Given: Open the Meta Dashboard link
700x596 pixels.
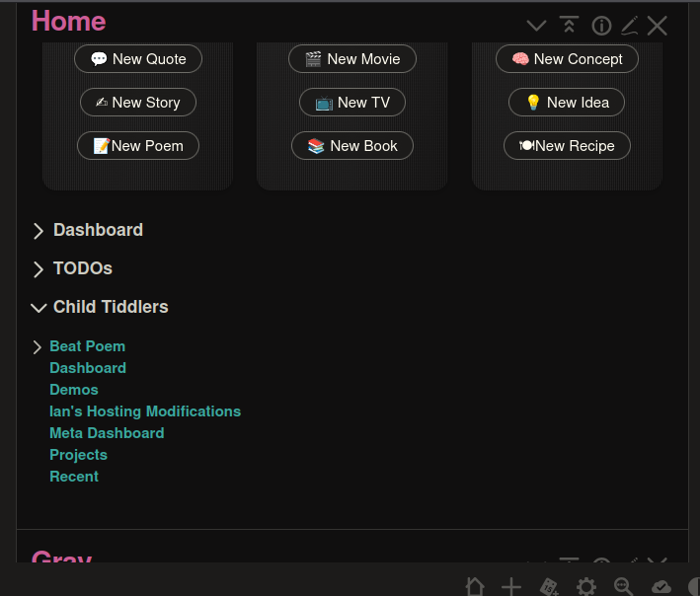Looking at the screenshot, I should 107,433.
